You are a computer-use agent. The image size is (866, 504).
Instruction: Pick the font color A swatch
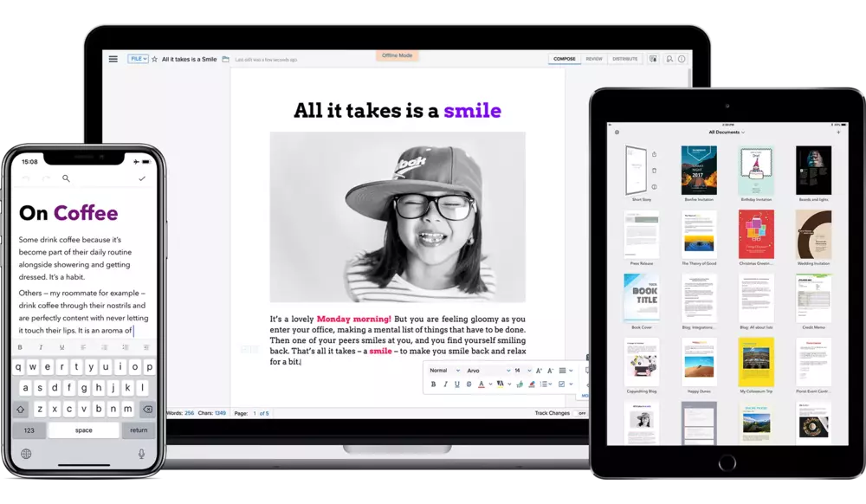[481, 384]
